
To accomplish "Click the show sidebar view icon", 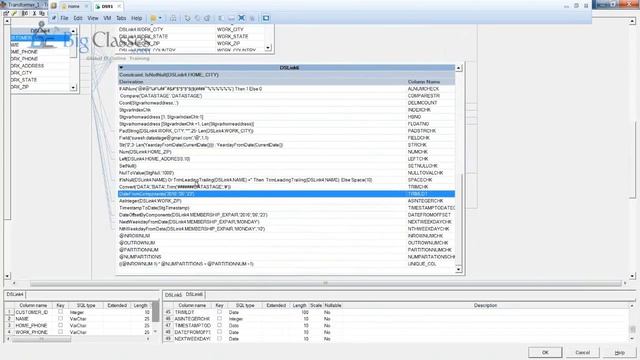I will click(x=221, y=18).
